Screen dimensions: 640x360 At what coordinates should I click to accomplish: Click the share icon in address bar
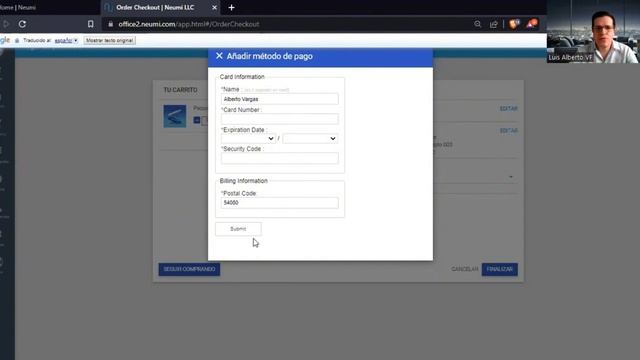[x=494, y=24]
